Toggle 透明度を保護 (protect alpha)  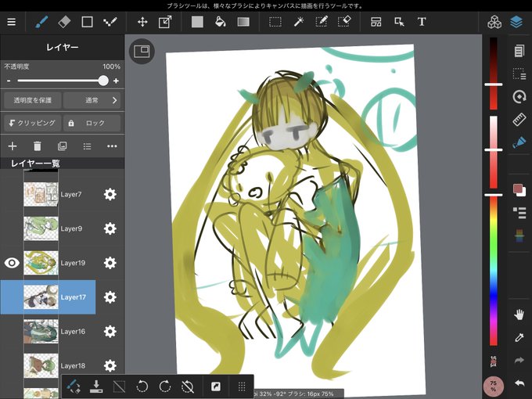[x=33, y=100]
